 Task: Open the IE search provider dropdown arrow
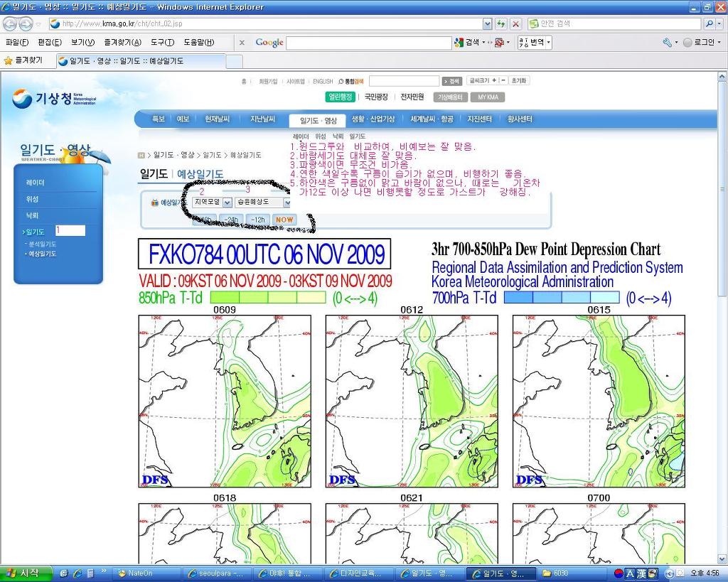click(x=719, y=23)
